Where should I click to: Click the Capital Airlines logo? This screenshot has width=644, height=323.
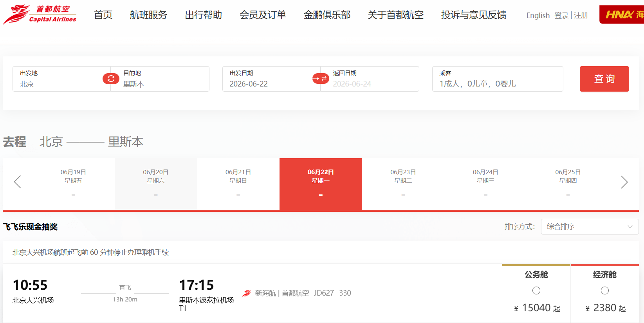pos(40,14)
